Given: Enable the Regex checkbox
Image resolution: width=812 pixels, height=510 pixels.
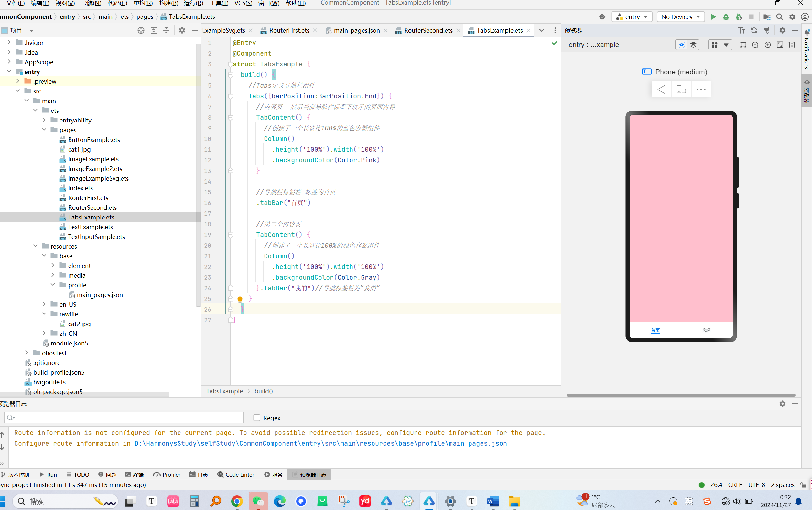Looking at the screenshot, I should pos(257,418).
